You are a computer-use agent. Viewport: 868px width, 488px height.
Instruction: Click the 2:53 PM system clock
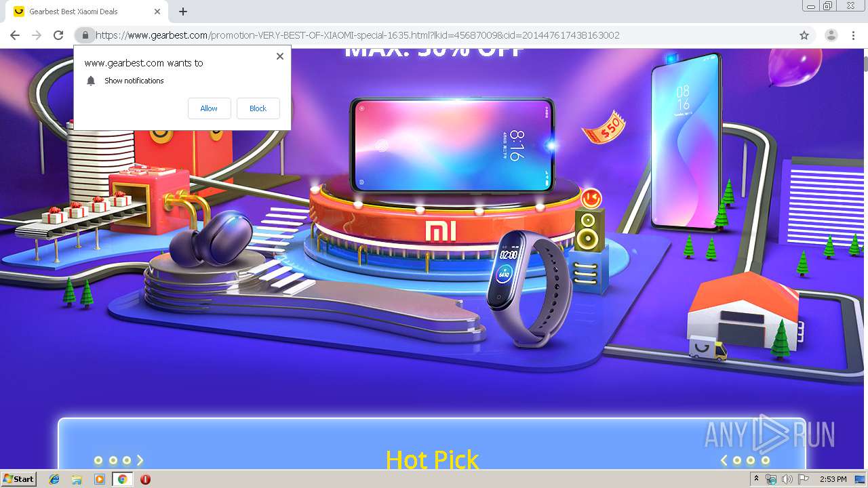click(x=833, y=479)
